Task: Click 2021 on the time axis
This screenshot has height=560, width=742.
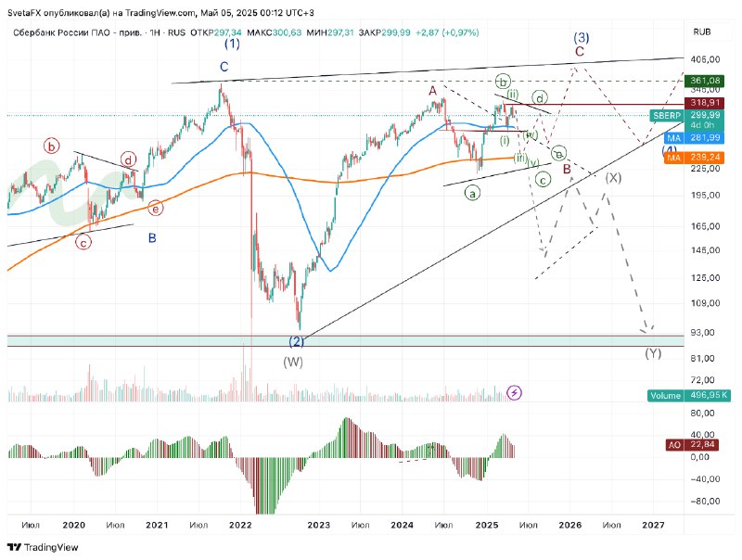Action: (x=157, y=525)
